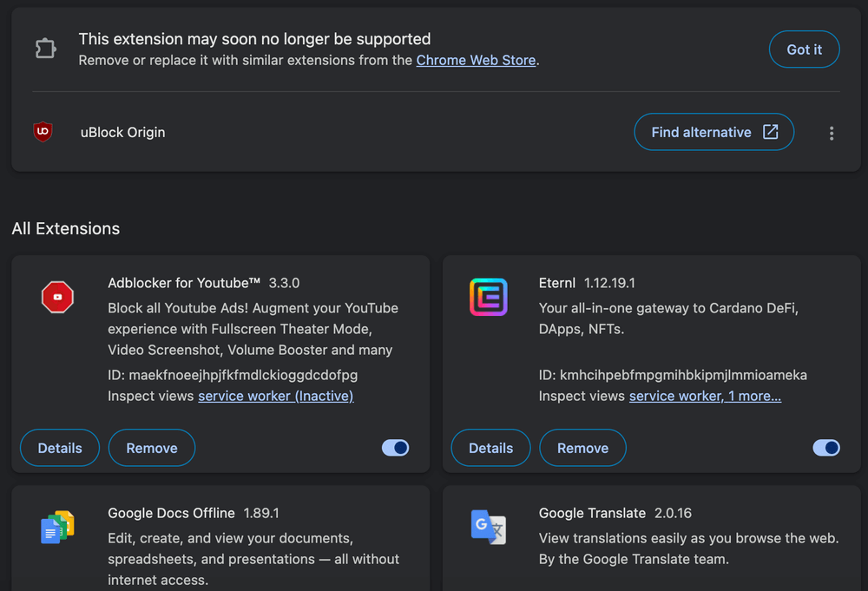Click the Eternl wallet icon
The width and height of the screenshot is (868, 591).
pos(489,296)
